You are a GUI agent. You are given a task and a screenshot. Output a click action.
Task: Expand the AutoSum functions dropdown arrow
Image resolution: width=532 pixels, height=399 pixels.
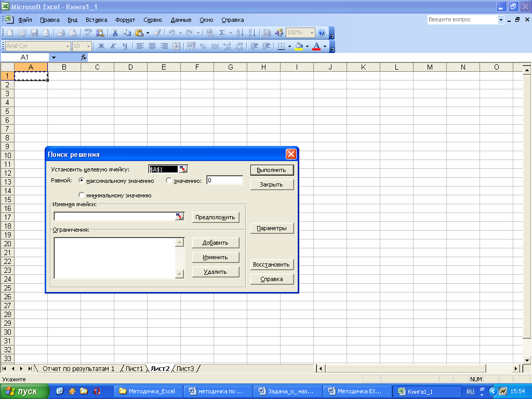point(231,33)
